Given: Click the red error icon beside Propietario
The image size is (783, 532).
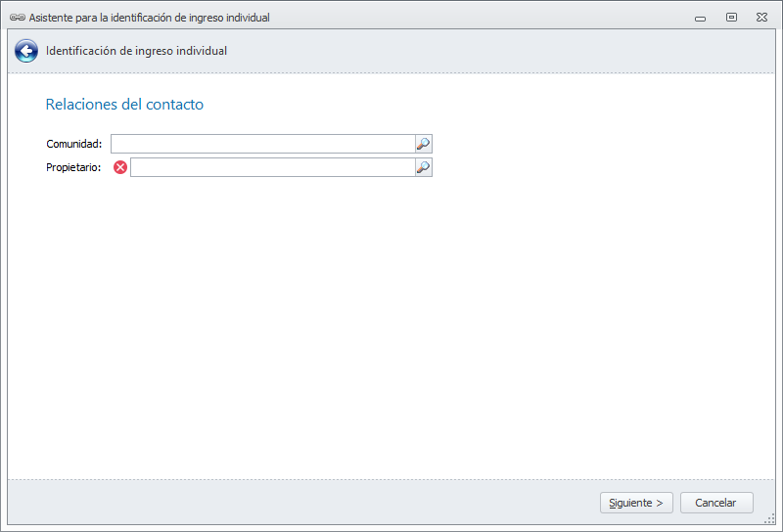Looking at the screenshot, I should (120, 167).
